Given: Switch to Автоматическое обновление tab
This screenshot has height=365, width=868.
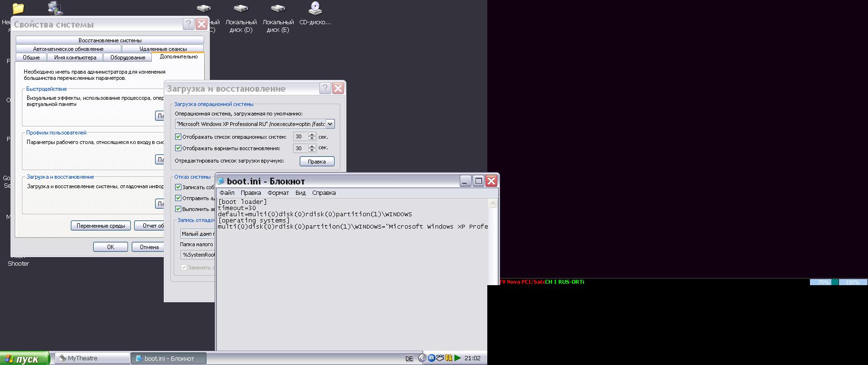Looking at the screenshot, I should [x=69, y=49].
